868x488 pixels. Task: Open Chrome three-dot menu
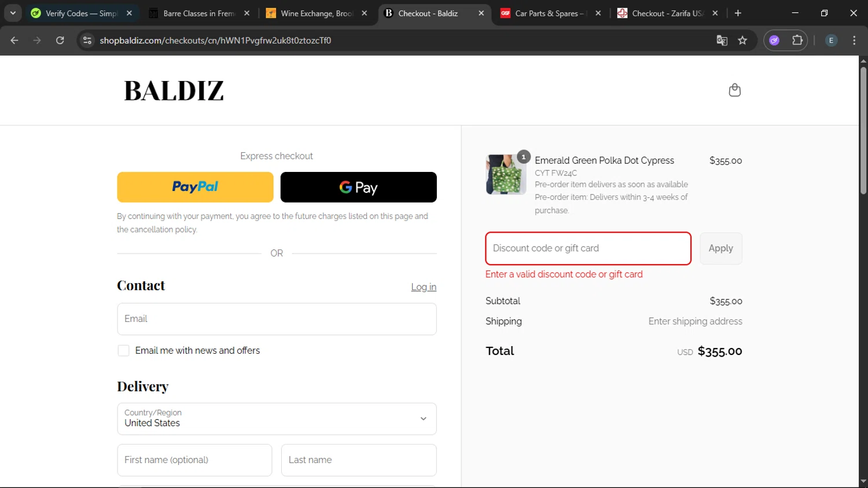tap(854, 41)
